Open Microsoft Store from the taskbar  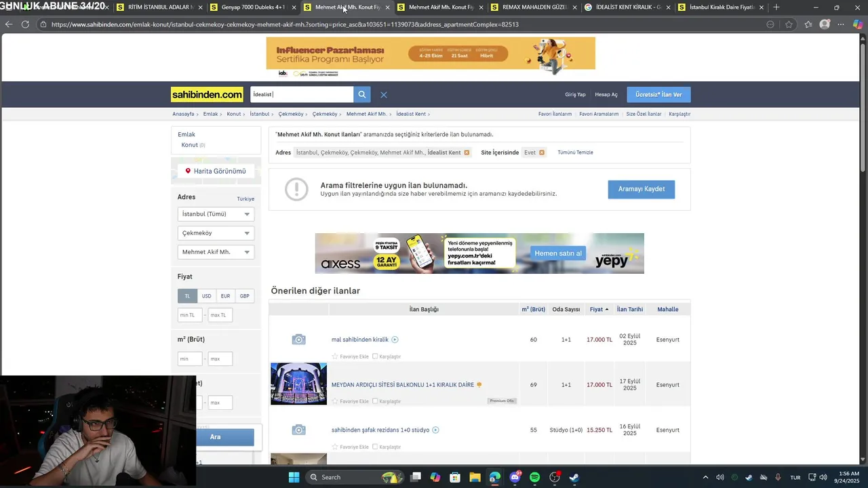pyautogui.click(x=455, y=477)
